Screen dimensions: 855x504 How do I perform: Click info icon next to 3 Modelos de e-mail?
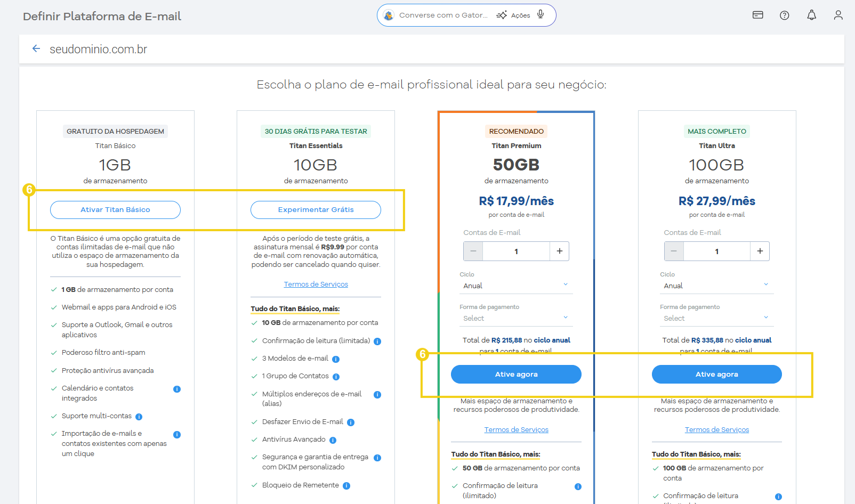pyautogui.click(x=336, y=359)
